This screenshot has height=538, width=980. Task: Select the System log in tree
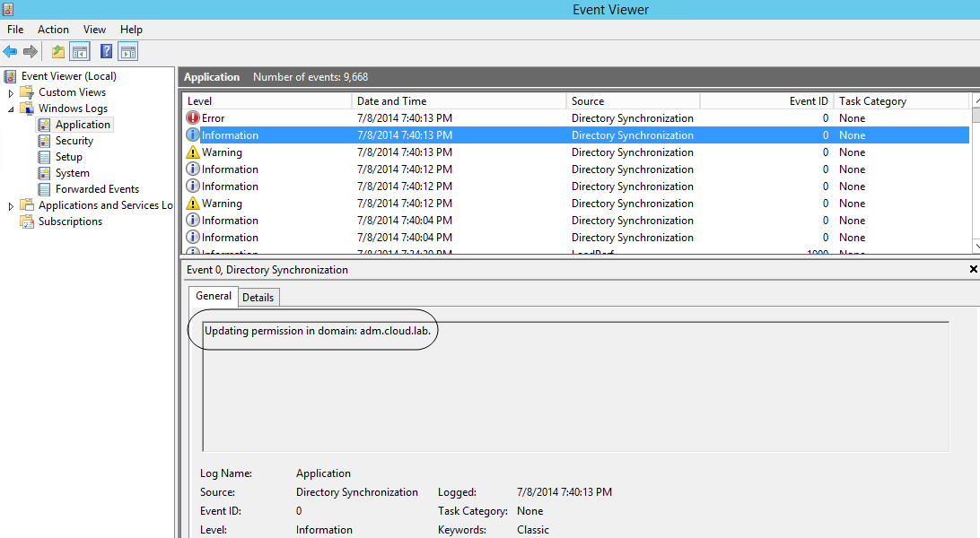click(72, 173)
